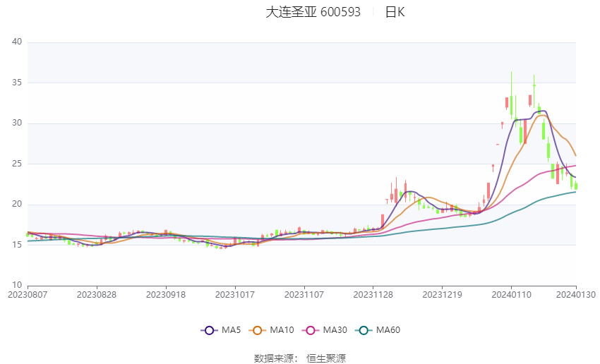600x364 pixels.
Task: Click x-axis date label 20231017
Action: coord(235,295)
